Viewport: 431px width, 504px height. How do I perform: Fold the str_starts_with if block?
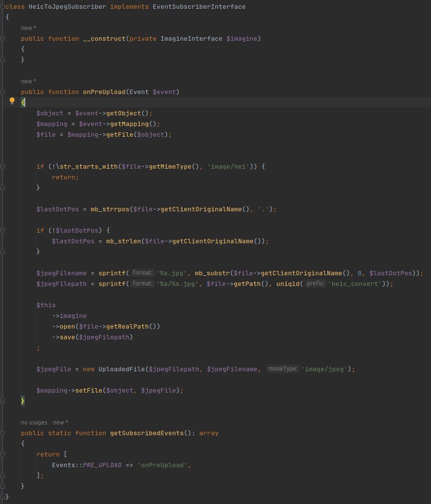pos(2,167)
